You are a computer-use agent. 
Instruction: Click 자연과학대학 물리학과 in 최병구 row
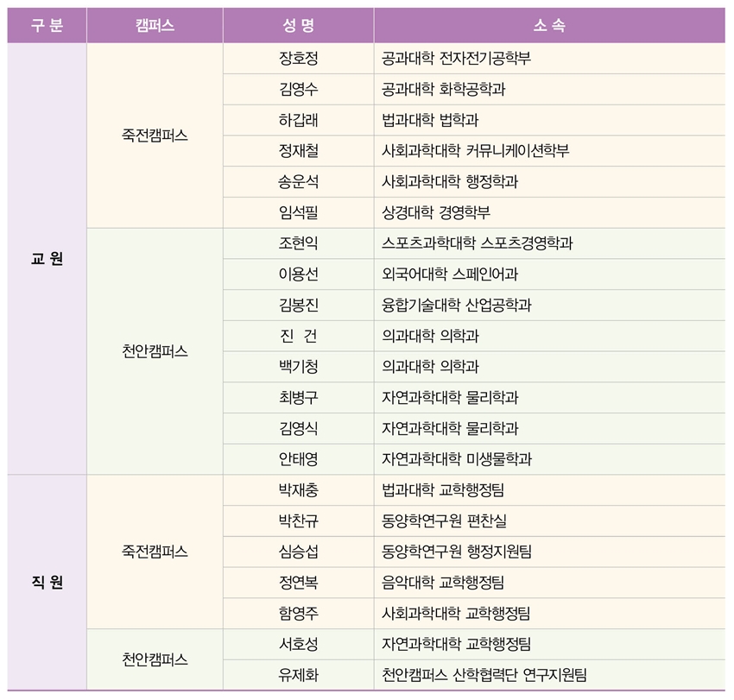[549, 397]
